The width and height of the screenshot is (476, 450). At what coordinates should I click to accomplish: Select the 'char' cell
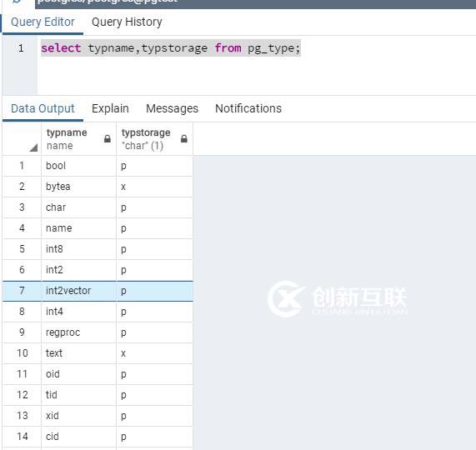pos(78,207)
